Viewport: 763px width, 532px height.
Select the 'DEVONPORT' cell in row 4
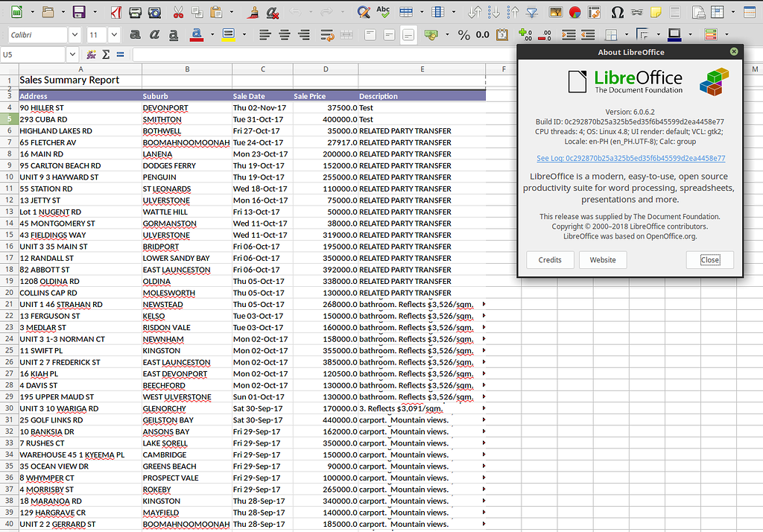pos(187,107)
